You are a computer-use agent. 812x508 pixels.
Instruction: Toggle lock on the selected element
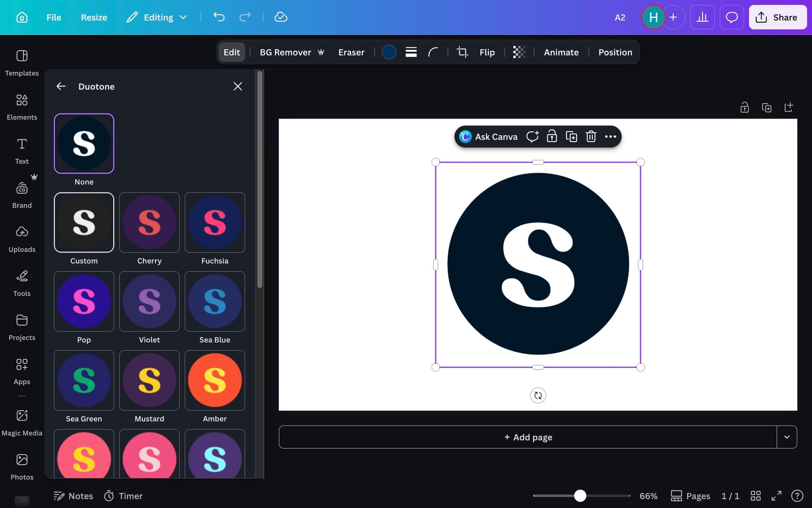click(x=552, y=137)
